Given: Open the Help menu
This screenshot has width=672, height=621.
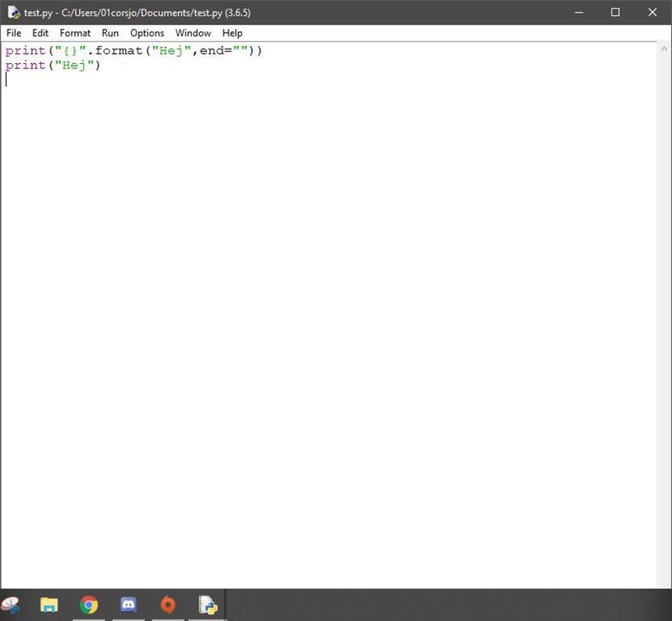Looking at the screenshot, I should coord(233,33).
